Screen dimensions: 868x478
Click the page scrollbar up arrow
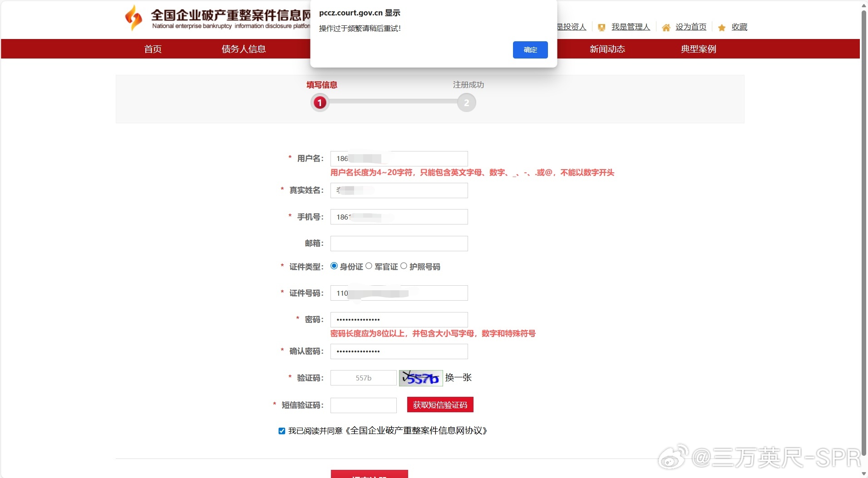[864, 5]
